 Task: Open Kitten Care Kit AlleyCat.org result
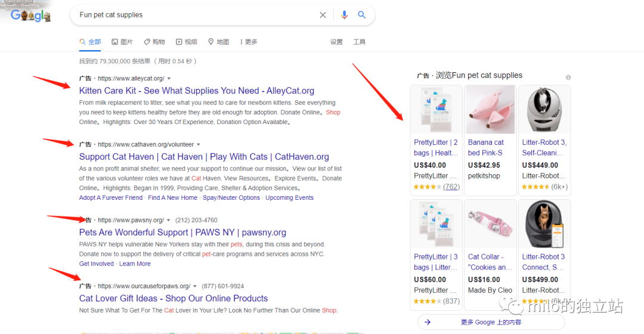pos(197,91)
